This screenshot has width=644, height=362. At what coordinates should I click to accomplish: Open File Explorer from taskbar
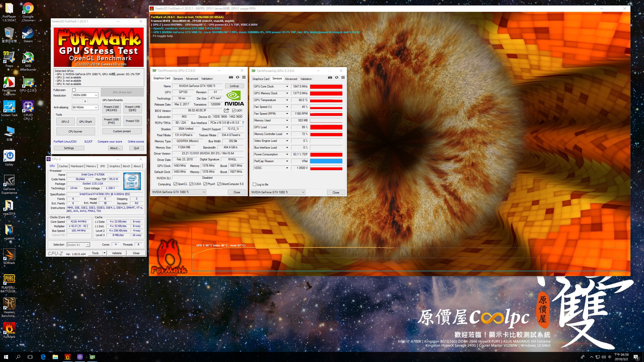point(55,357)
